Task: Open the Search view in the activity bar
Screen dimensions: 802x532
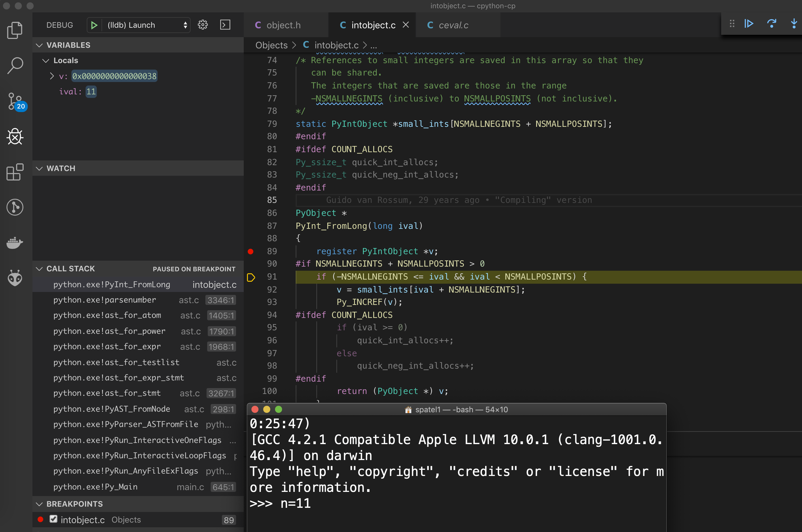Action: [x=15, y=65]
